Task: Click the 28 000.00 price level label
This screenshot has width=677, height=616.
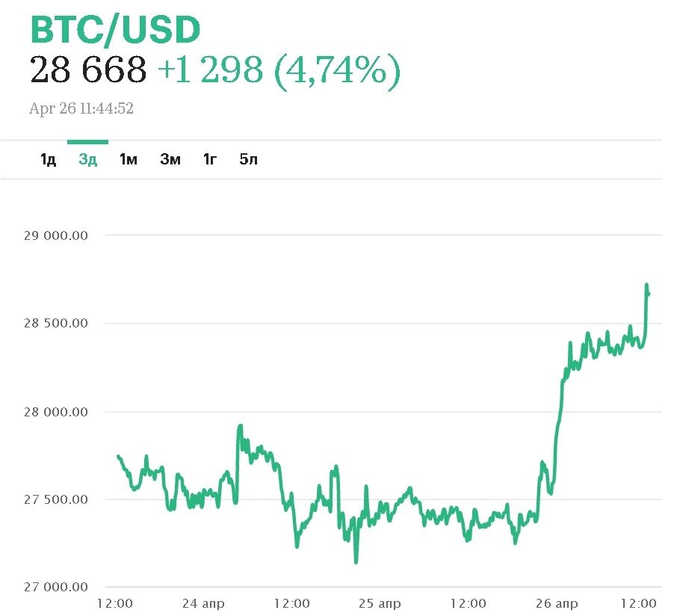Action: point(56,412)
